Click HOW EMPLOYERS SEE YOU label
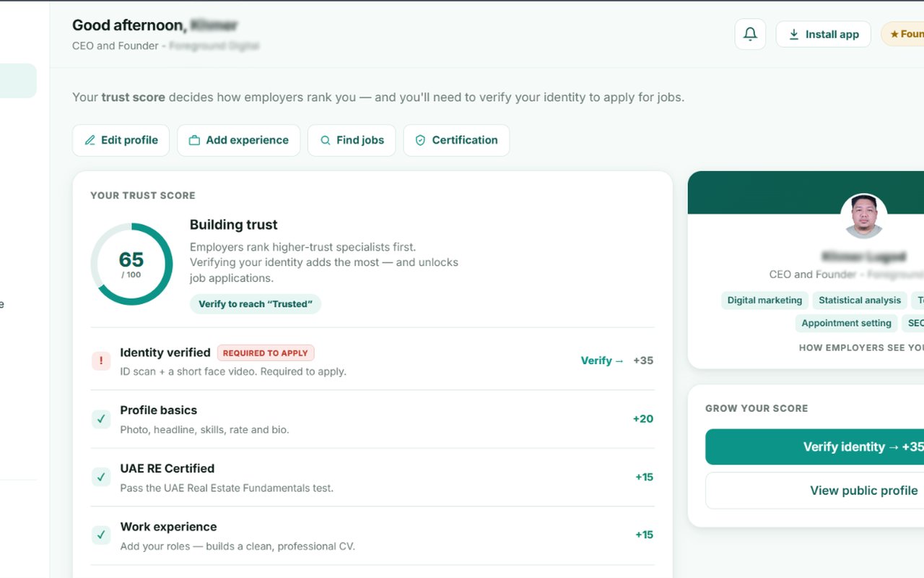The width and height of the screenshot is (924, 578). tap(861, 348)
